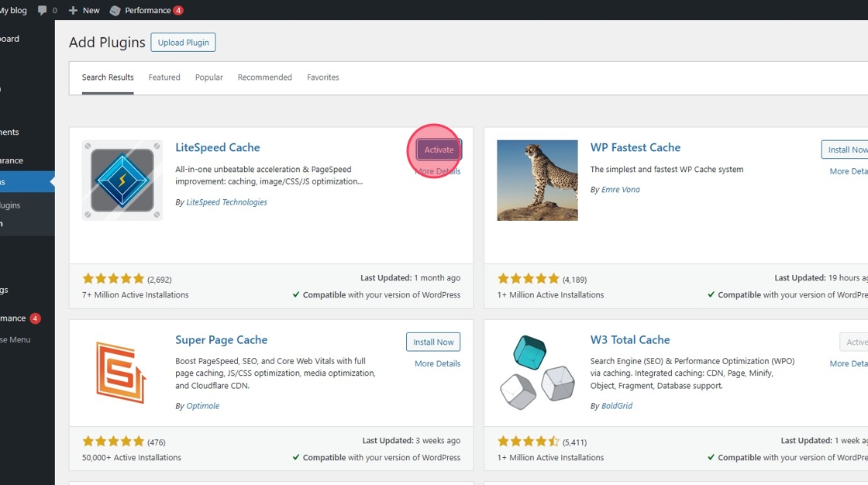This screenshot has height=485, width=868.
Task: Switch to the Popular tab
Action: click(x=209, y=77)
